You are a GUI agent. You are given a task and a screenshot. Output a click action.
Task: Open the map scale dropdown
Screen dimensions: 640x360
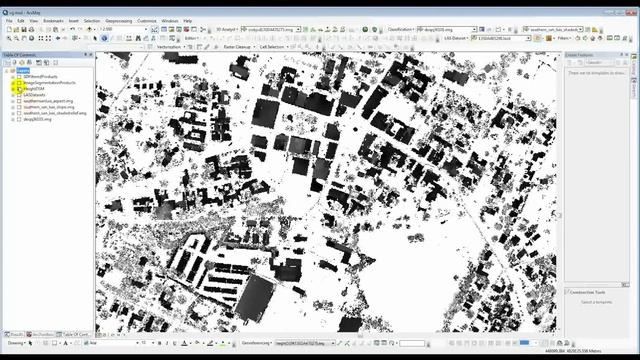[146, 29]
